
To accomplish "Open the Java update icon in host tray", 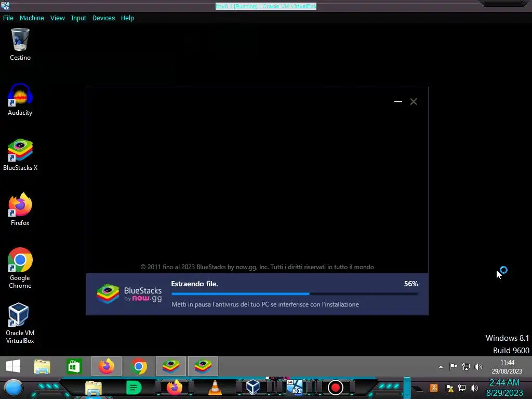I will (434, 388).
